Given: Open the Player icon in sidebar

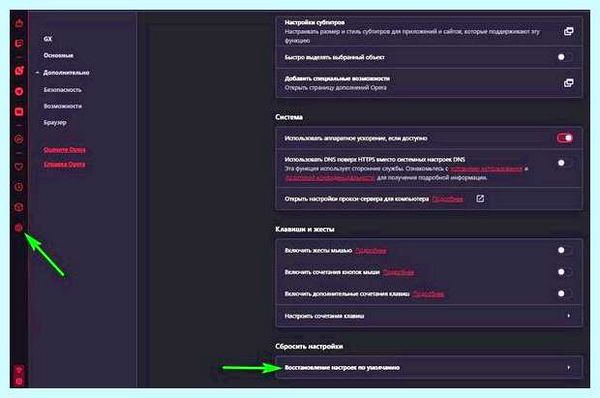Looking at the screenshot, I should pyautogui.click(x=19, y=139).
